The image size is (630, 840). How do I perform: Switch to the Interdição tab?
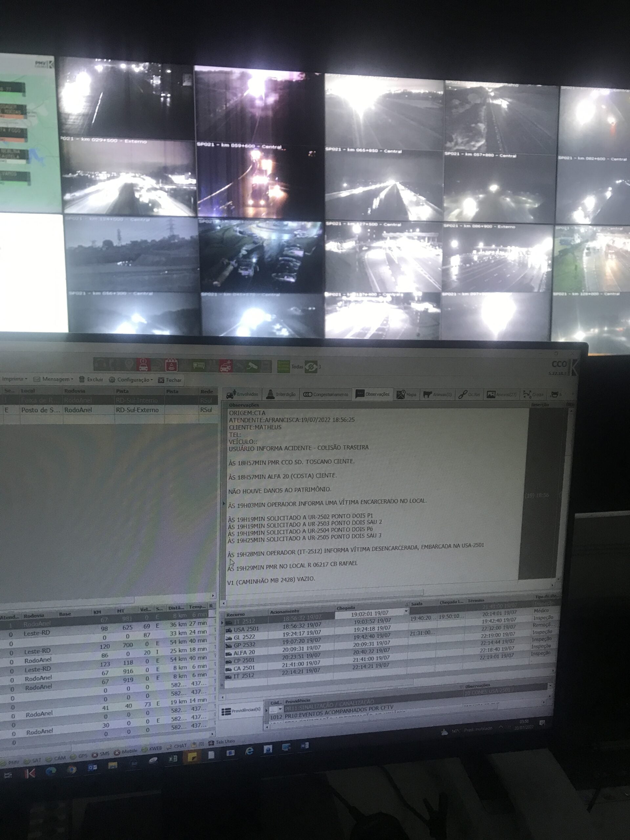(x=282, y=394)
